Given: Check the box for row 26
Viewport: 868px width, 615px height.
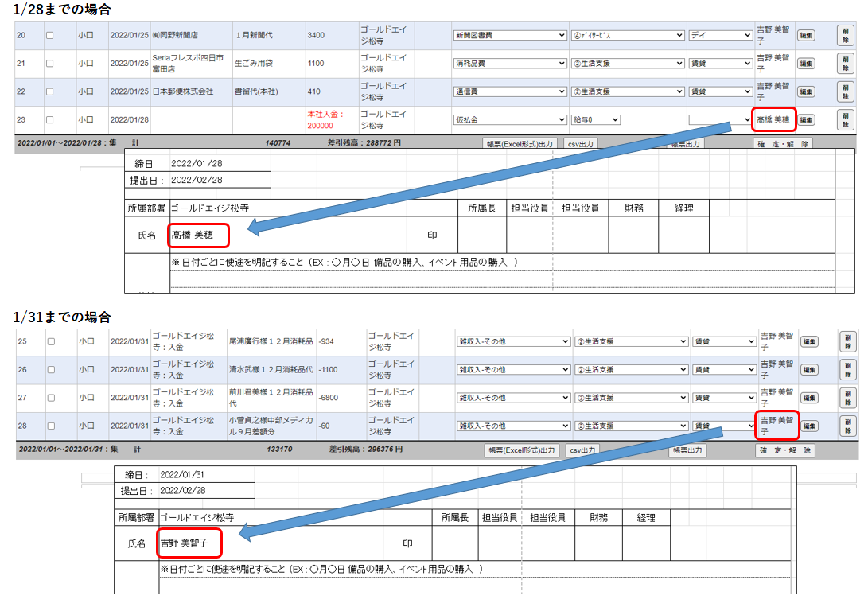Looking at the screenshot, I should [x=51, y=370].
